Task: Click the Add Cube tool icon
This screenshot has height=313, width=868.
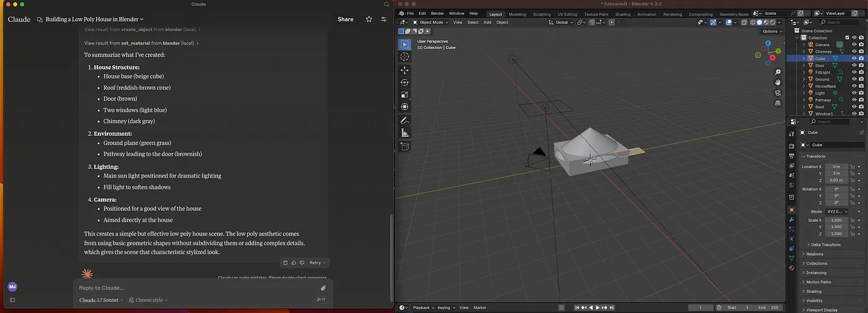Action: click(404, 146)
